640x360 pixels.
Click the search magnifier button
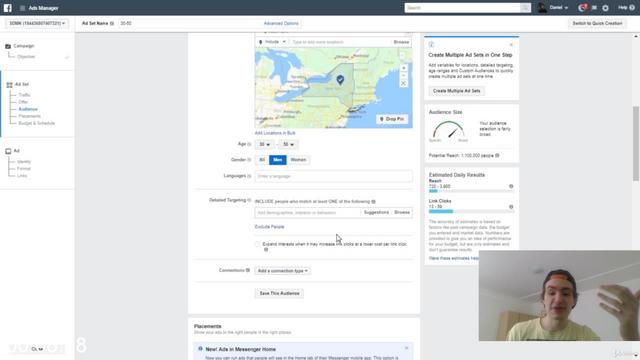point(525,8)
